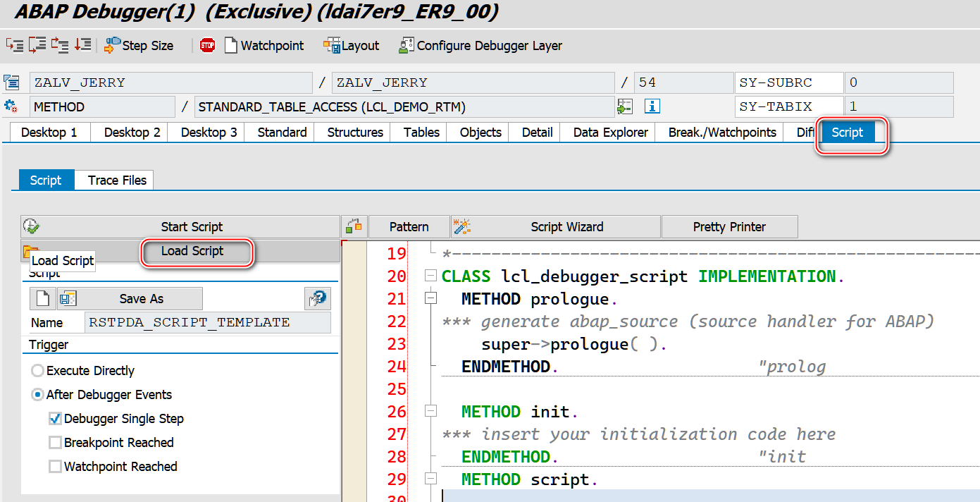Image resolution: width=980 pixels, height=502 pixels.
Task: Click the Pattern button
Action: (409, 226)
